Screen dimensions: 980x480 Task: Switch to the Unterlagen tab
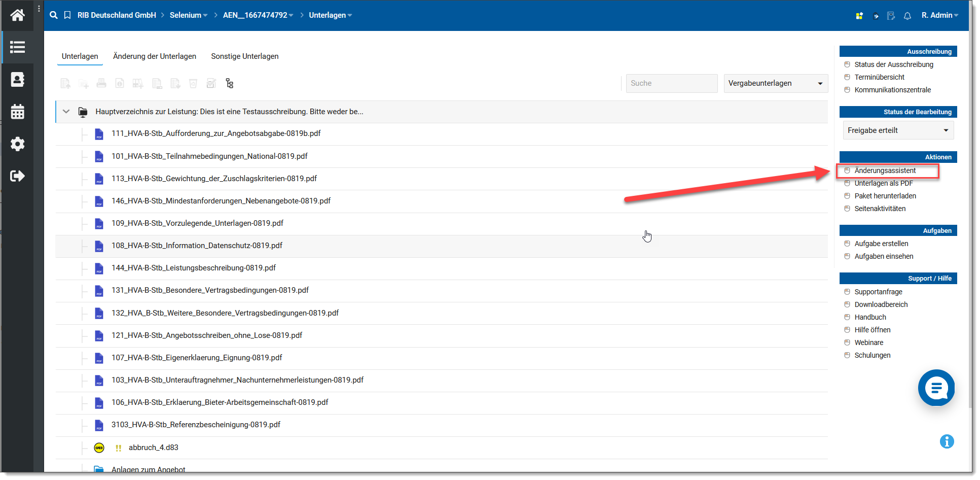pyautogui.click(x=80, y=56)
